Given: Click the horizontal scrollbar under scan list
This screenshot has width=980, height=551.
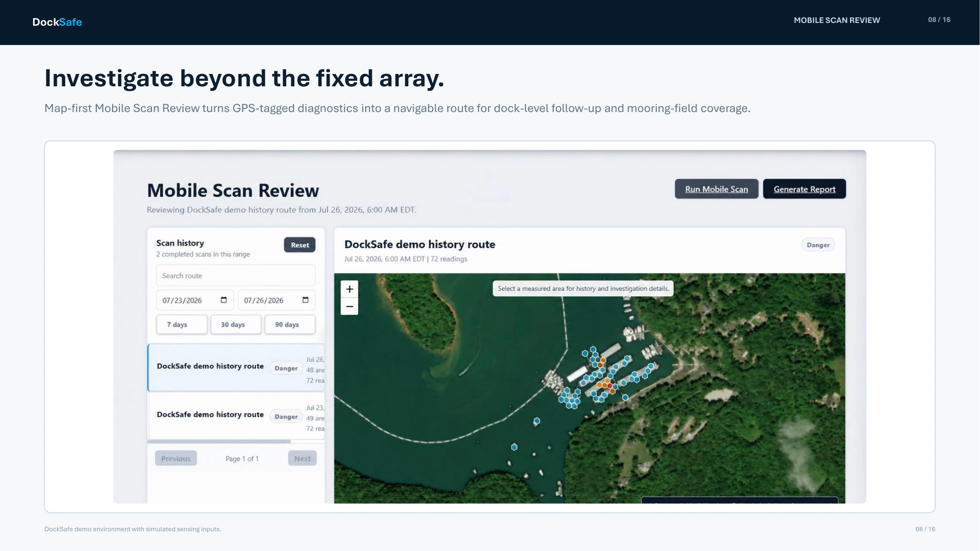Looking at the screenshot, I should (x=219, y=442).
